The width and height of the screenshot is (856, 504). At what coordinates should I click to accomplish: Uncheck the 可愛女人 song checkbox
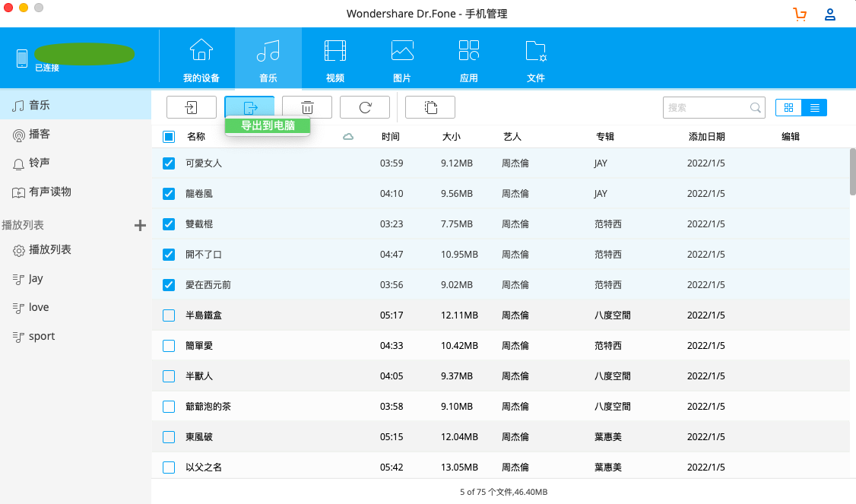click(x=169, y=163)
